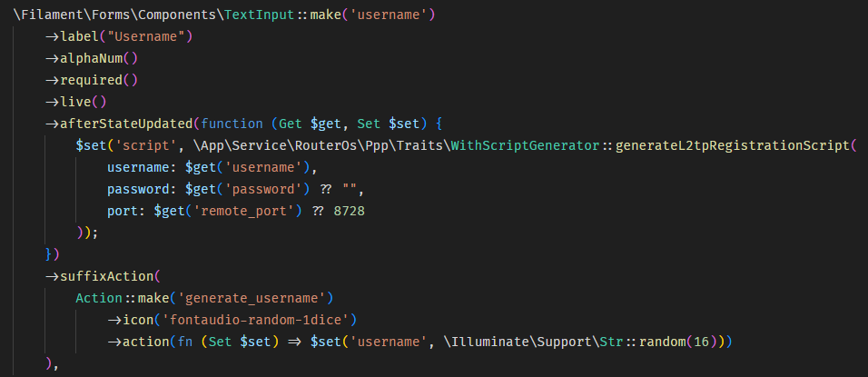The width and height of the screenshot is (868, 377).
Task: Click the "port:" named argument
Action: tap(124, 210)
